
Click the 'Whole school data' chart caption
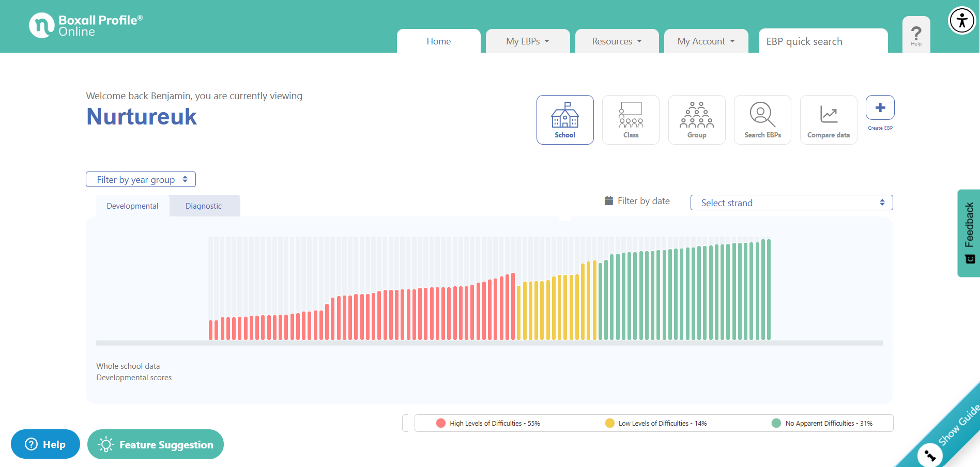pyautogui.click(x=128, y=366)
